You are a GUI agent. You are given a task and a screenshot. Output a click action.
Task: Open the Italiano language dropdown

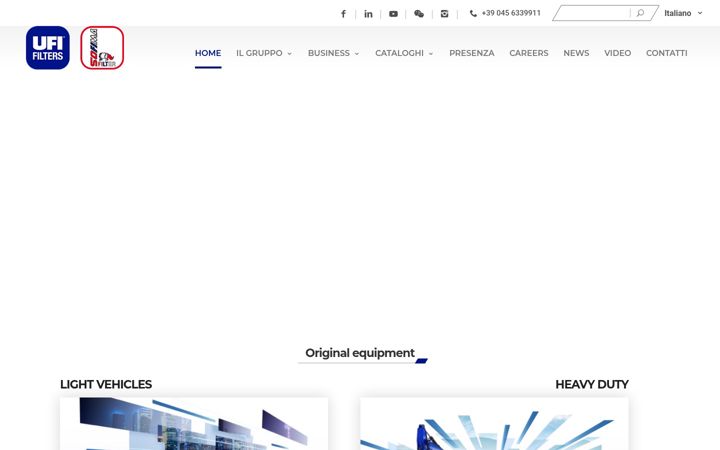683,13
